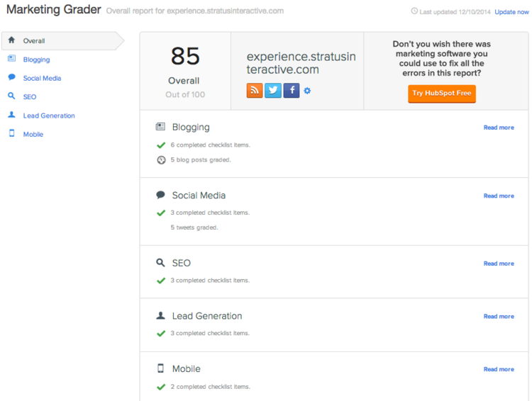Open Lead Generation sidebar item

click(49, 115)
